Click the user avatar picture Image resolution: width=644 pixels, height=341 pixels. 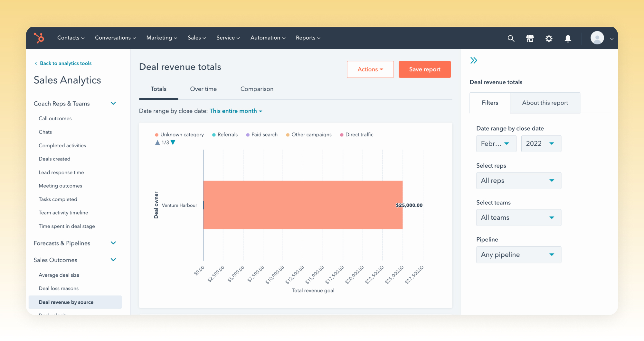597,38
